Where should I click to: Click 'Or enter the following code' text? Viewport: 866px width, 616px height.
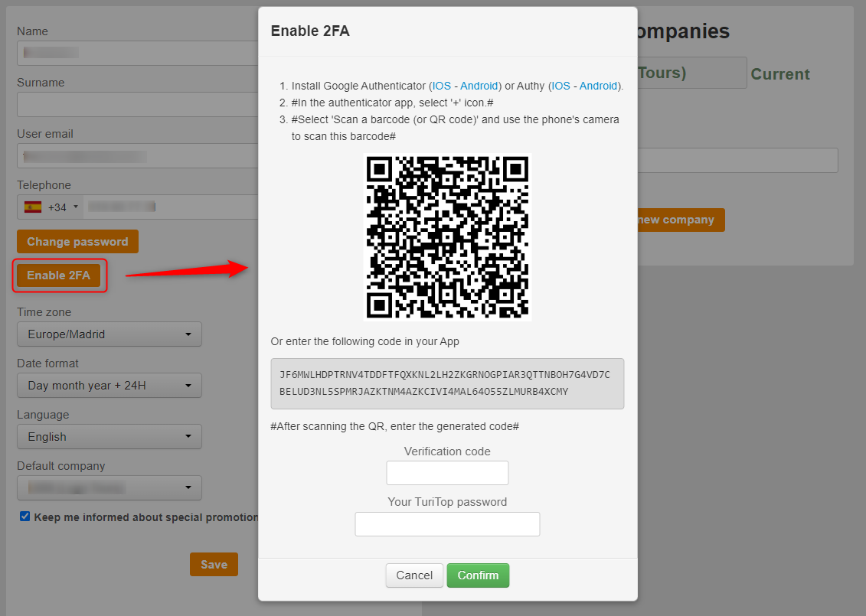pos(365,342)
